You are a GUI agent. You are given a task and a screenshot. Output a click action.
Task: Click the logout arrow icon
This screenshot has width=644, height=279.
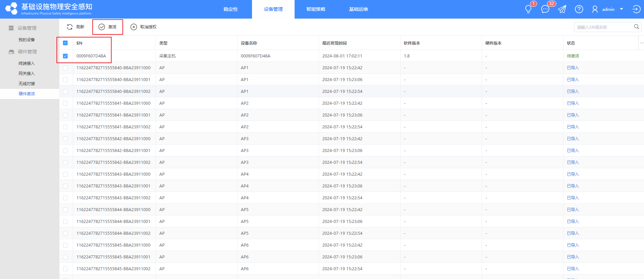[636, 9]
